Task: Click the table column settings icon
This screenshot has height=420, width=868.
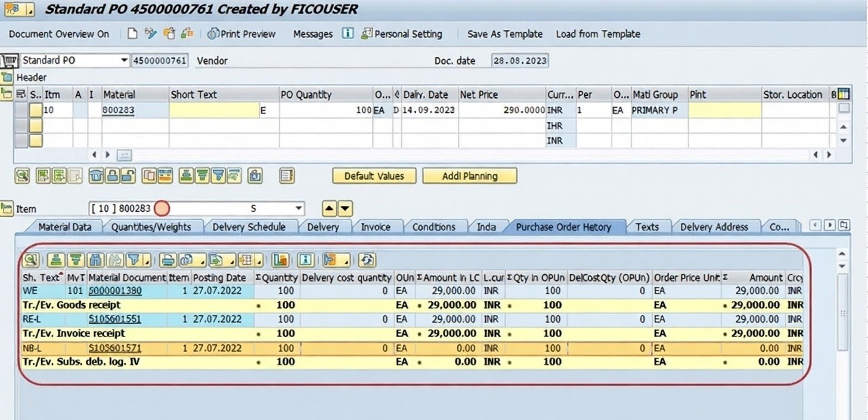Action: click(843, 94)
